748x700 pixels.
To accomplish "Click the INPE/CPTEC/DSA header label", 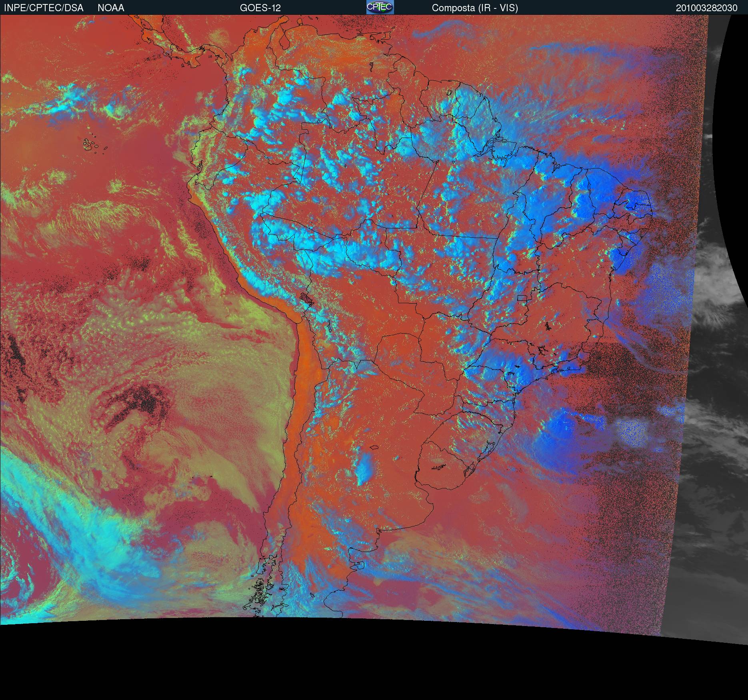I will pos(44,8).
